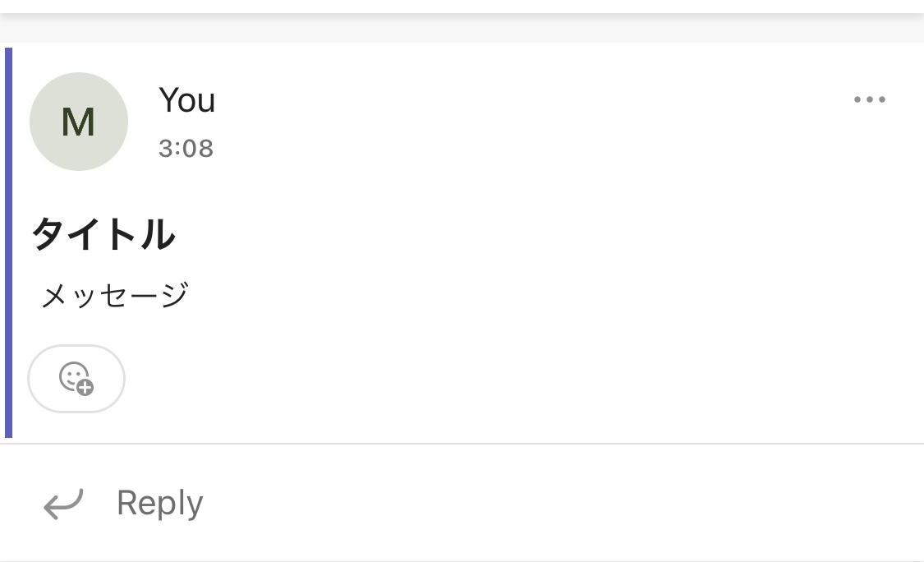924x562 pixels.
Task: Select the bold タイトル post title
Action: tap(103, 234)
